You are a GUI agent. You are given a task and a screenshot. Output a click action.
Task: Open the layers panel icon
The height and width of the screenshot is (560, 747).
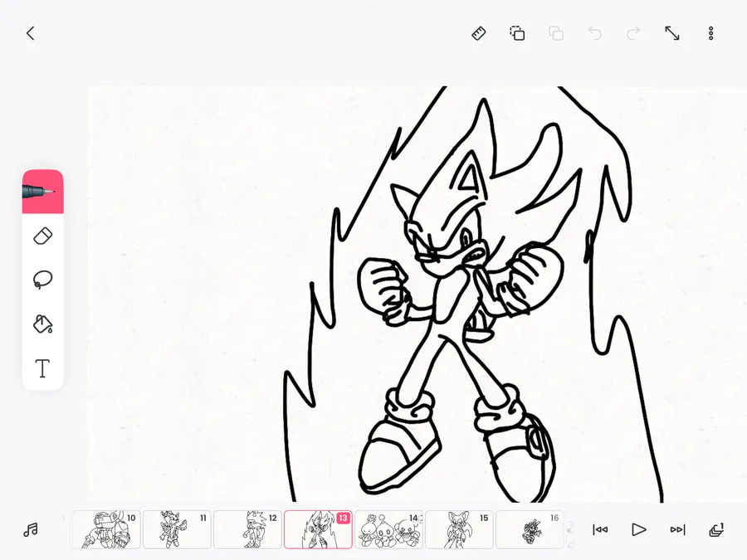(x=716, y=529)
